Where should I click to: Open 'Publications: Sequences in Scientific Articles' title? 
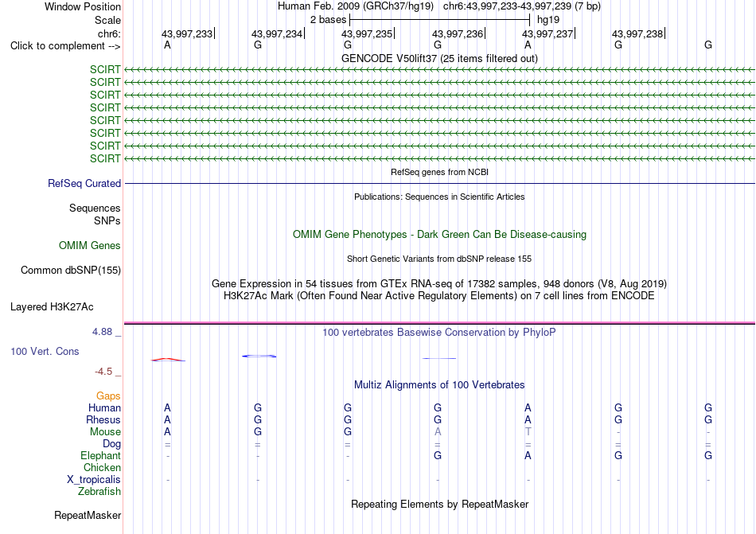point(439,197)
